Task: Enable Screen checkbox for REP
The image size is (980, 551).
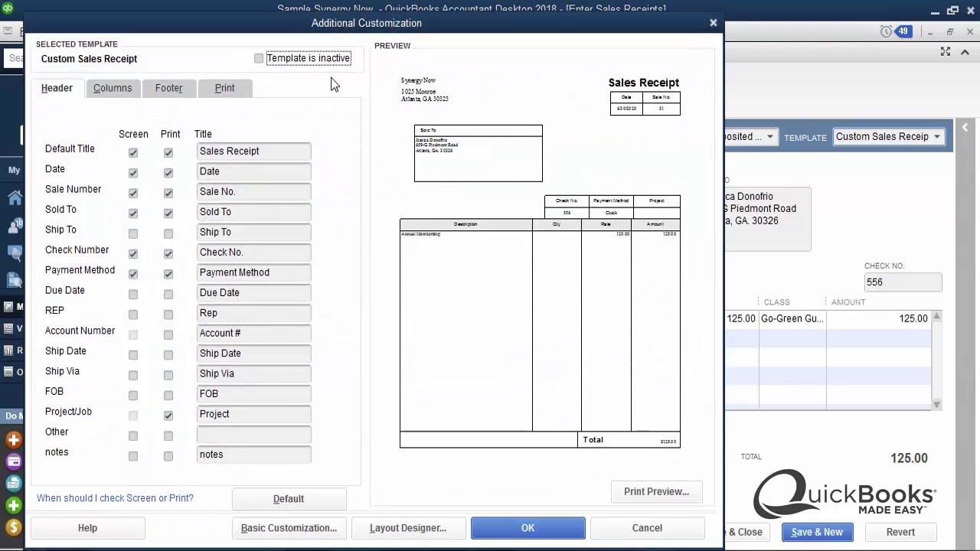Action: tap(133, 315)
